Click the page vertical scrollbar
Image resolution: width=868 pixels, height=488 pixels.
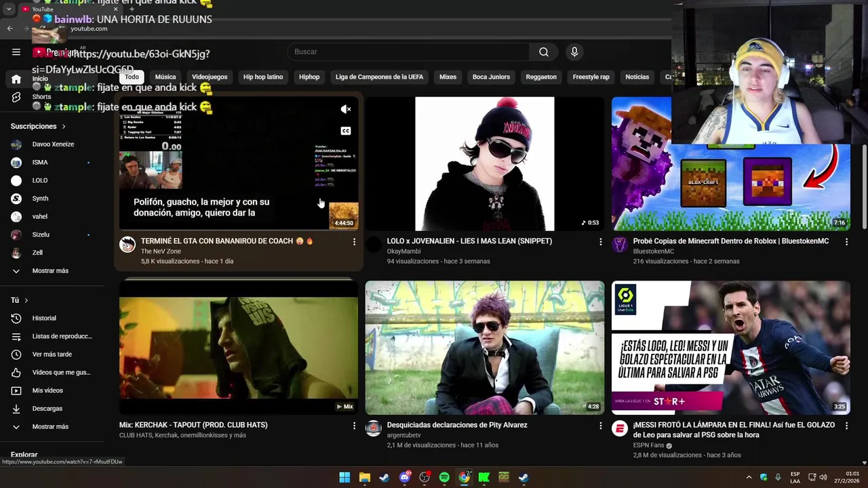(x=864, y=187)
